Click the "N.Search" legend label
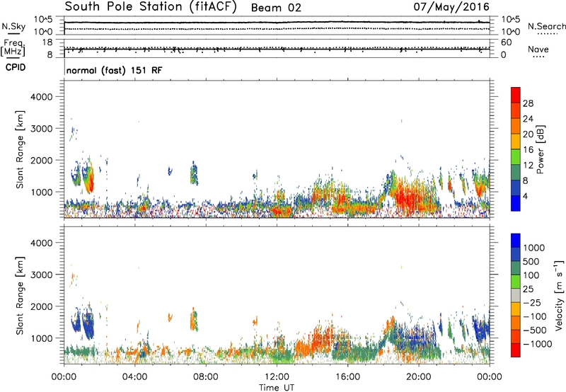Viewport: 566px width, 392px height. pyautogui.click(x=547, y=26)
